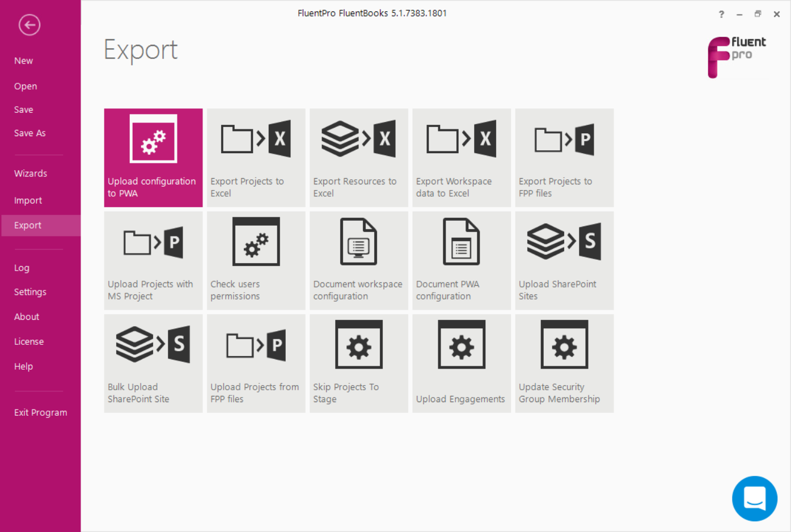Show the About page

(x=27, y=316)
